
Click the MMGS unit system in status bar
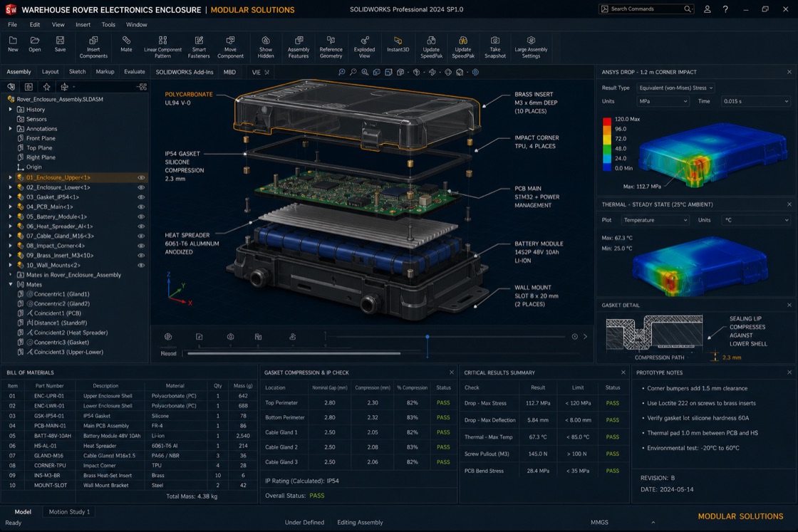[599, 522]
